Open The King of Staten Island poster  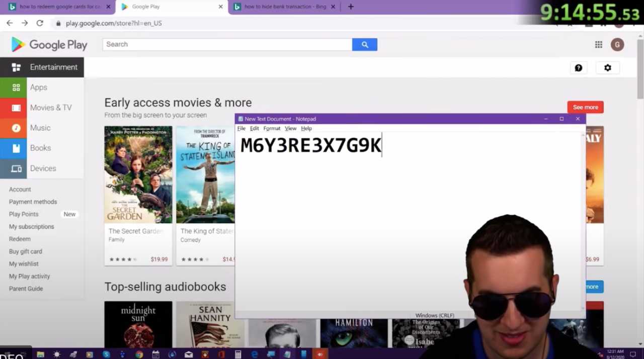[205, 174]
